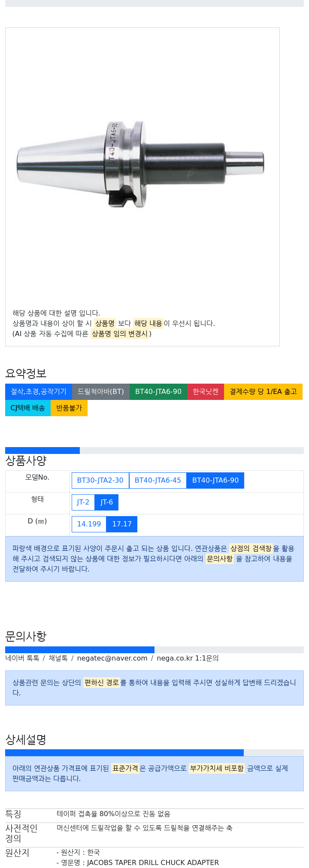Click the 드릴척아바(BT) tag

101,391
